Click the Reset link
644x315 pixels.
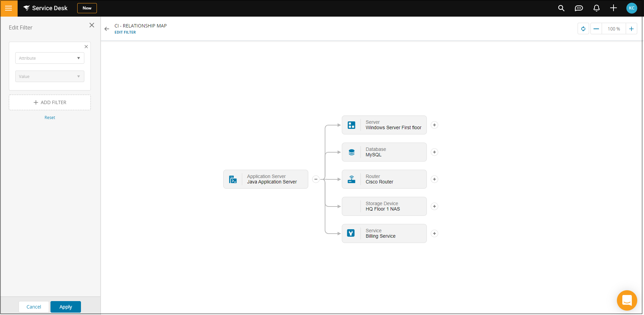tap(50, 118)
